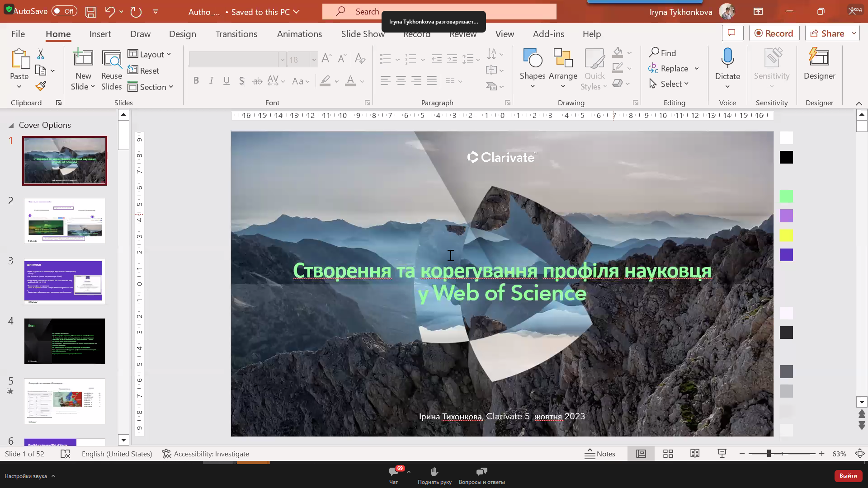
Task: Open Reuse Slides
Action: pyautogui.click(x=112, y=70)
